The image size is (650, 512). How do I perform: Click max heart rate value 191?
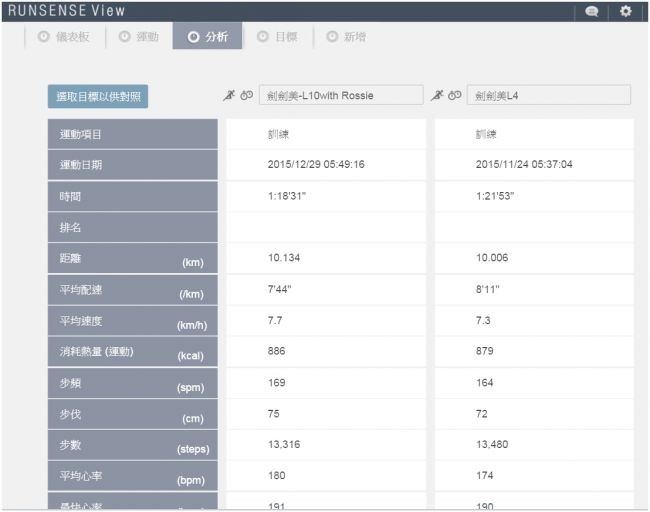[276, 506]
